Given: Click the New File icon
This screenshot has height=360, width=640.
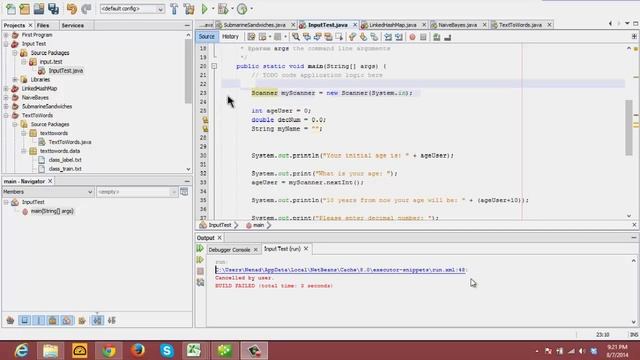Looking at the screenshot, I should click(x=11, y=9).
